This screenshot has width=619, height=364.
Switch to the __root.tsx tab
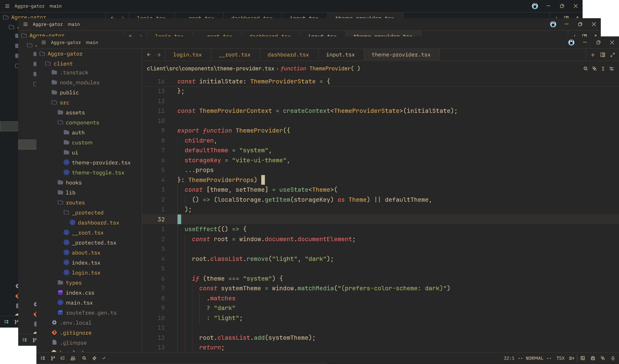click(235, 55)
